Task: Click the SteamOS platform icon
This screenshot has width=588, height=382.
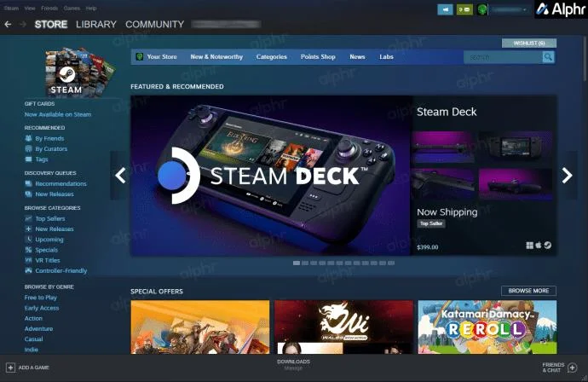Action: coord(547,246)
